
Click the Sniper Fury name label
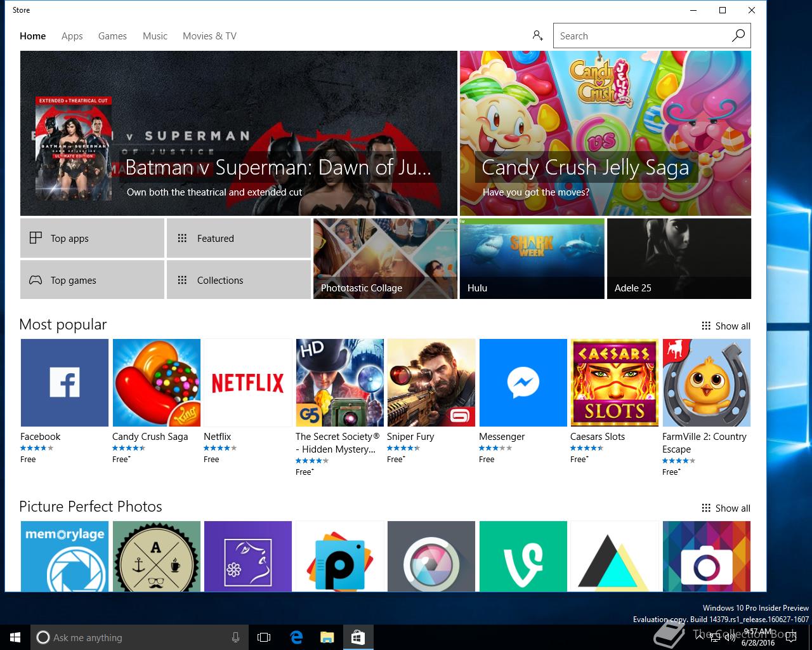coord(410,437)
